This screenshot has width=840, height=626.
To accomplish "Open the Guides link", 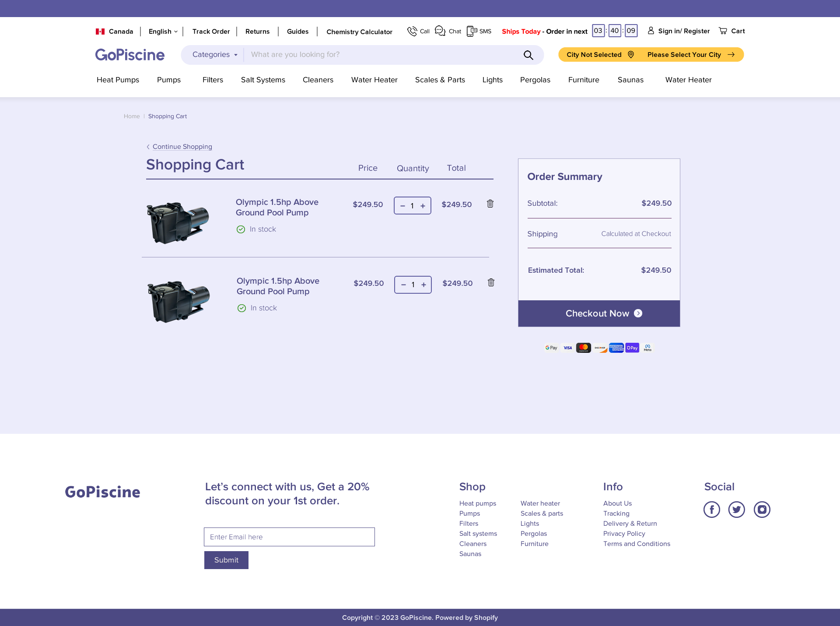I will [x=297, y=32].
